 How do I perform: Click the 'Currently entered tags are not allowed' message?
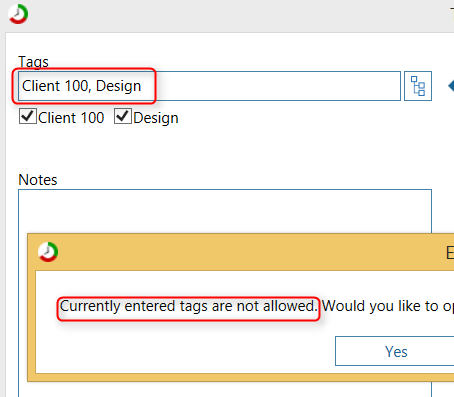(188, 306)
